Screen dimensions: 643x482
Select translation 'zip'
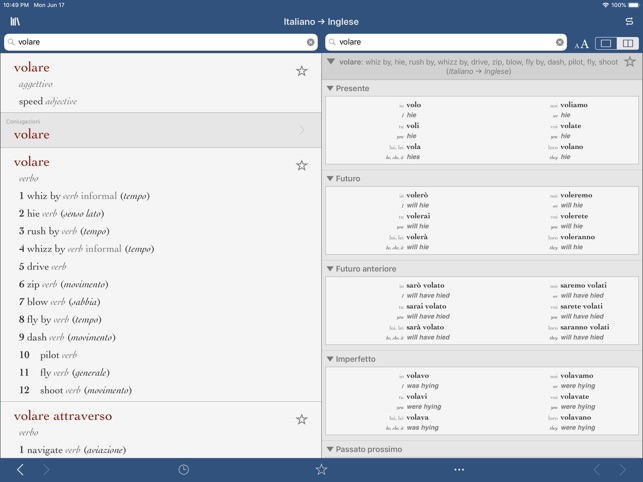pos(33,284)
